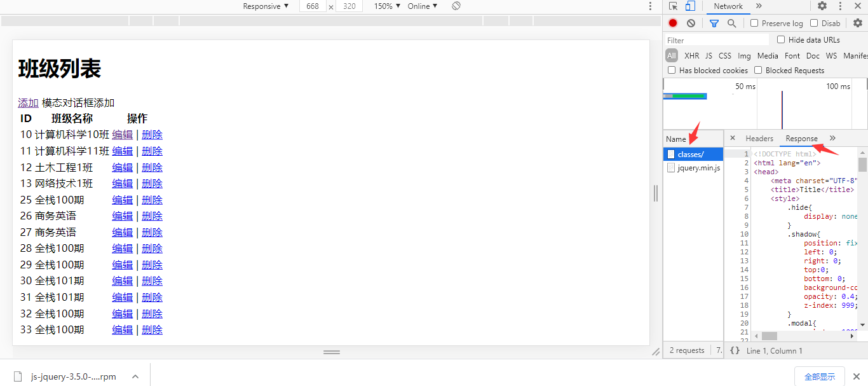Close the request details pane
Viewport: 868px width, 386px height.
[x=732, y=138]
